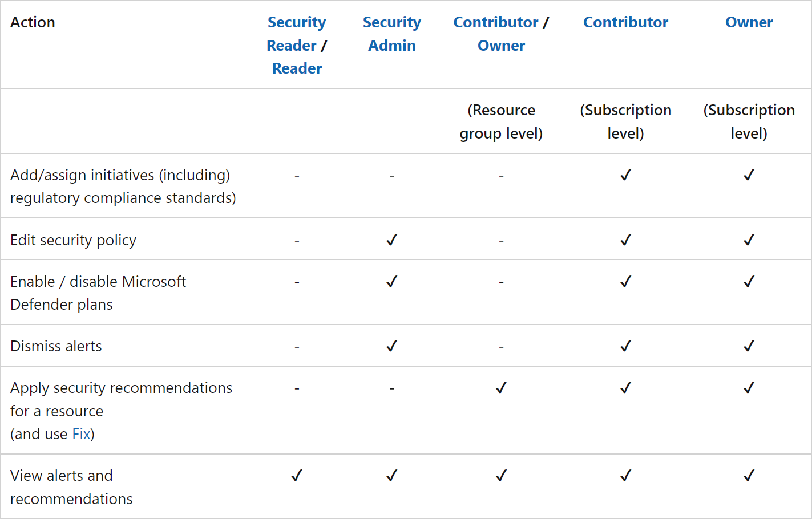
Task: Open the Security Admin role link
Action: point(392,34)
